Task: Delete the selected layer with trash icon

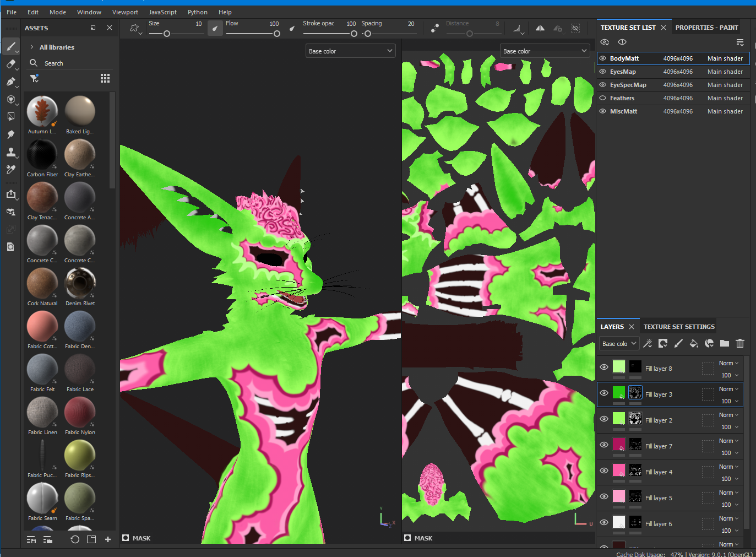Action: [740, 343]
